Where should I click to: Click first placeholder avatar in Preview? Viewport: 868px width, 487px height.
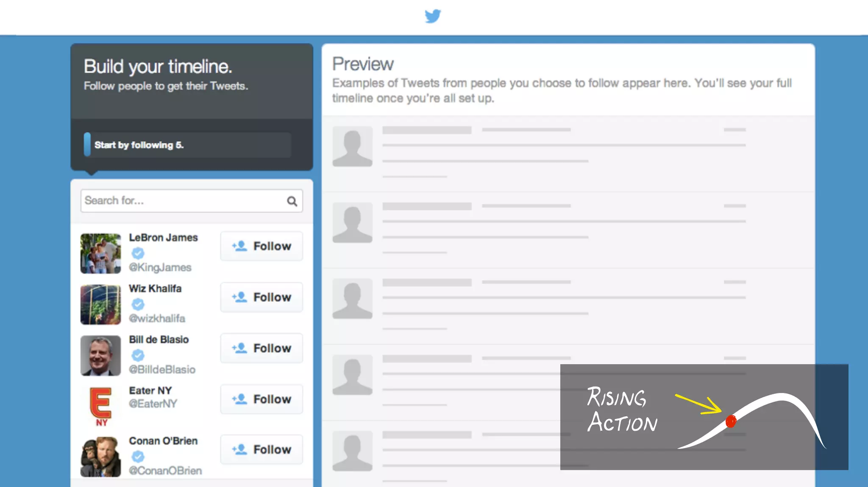coord(352,146)
